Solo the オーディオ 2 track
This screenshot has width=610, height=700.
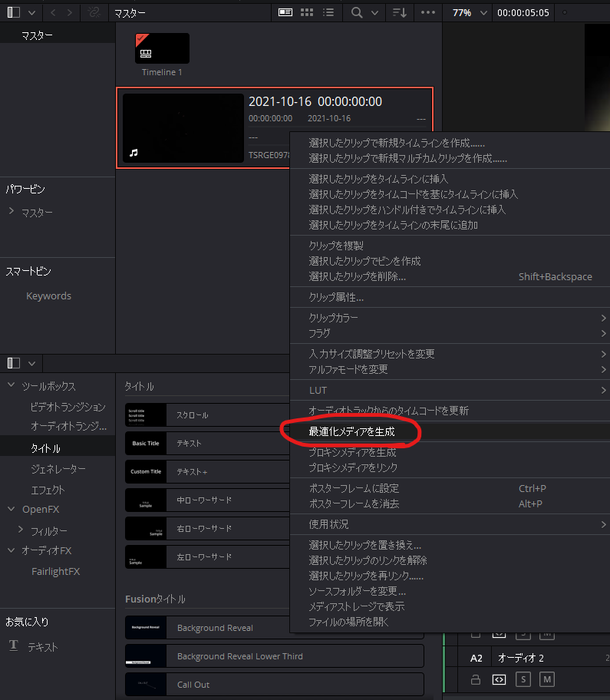pyautogui.click(x=523, y=679)
